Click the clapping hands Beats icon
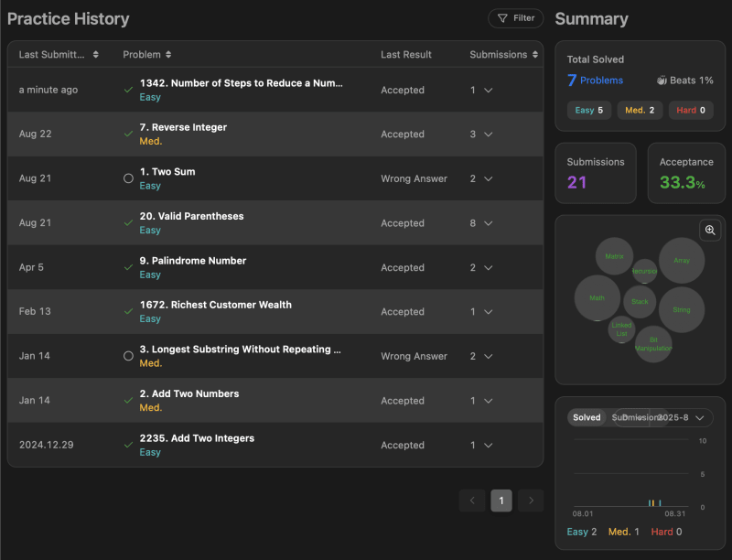 click(x=662, y=81)
